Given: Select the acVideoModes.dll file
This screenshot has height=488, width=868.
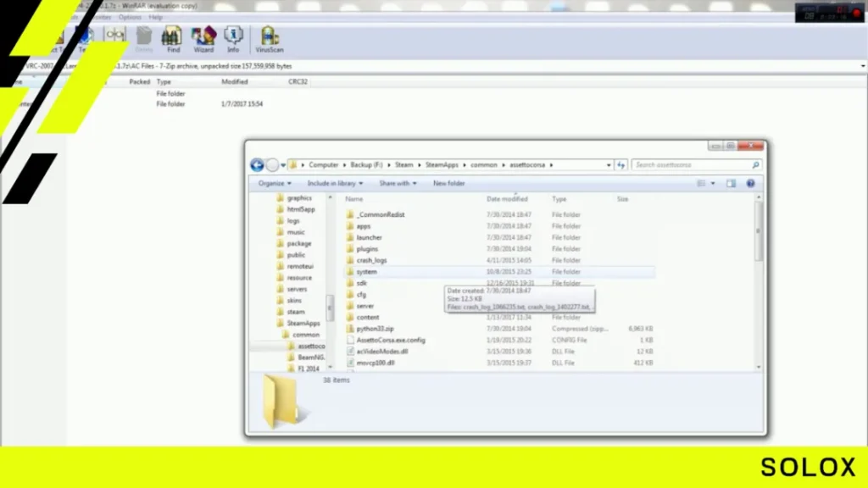Looking at the screenshot, I should pos(382,352).
